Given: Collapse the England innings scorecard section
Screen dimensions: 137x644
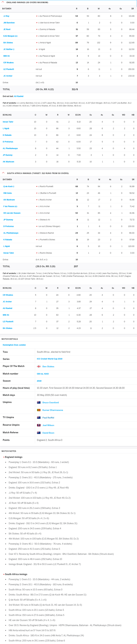Looking at the screenshot, I should point(3,3).
